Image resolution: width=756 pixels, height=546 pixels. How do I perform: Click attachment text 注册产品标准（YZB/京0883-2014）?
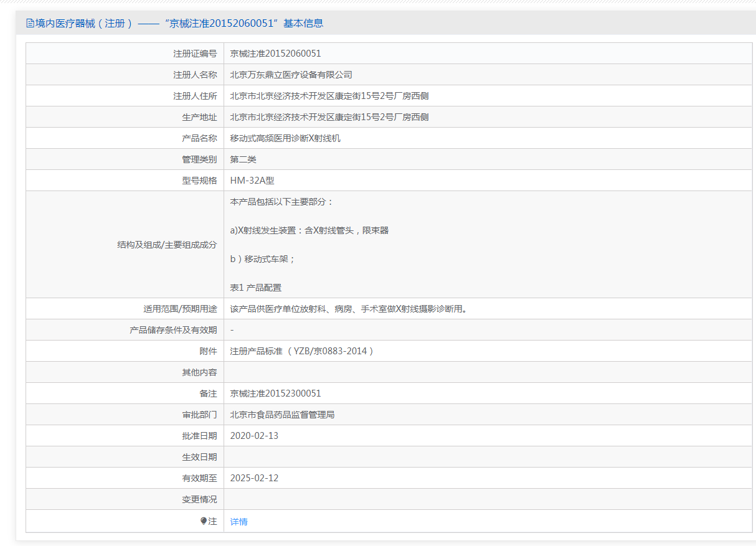tap(302, 351)
